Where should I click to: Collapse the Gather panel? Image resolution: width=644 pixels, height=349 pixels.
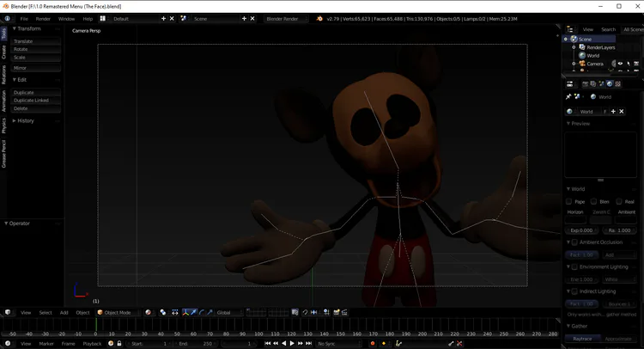(x=568, y=326)
